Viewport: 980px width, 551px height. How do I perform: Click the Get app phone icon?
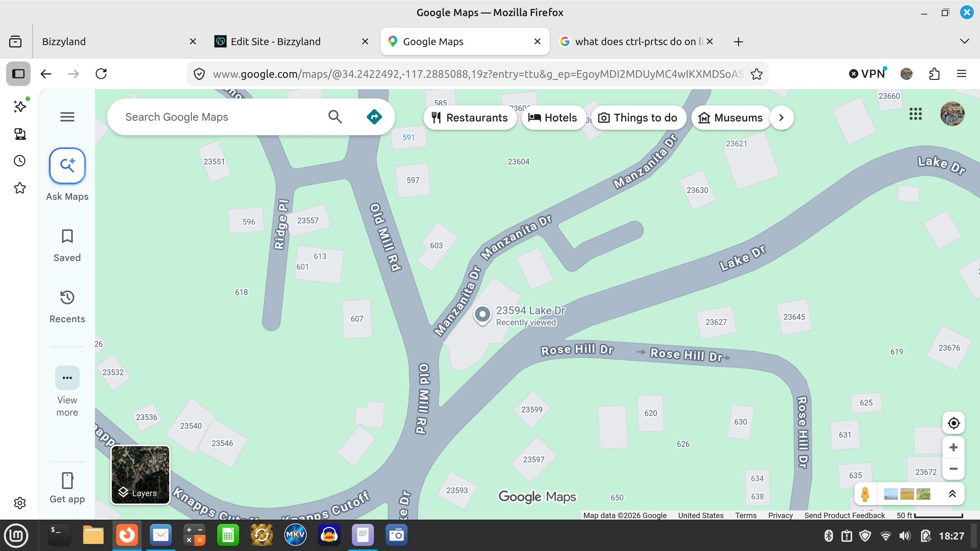pyautogui.click(x=67, y=481)
